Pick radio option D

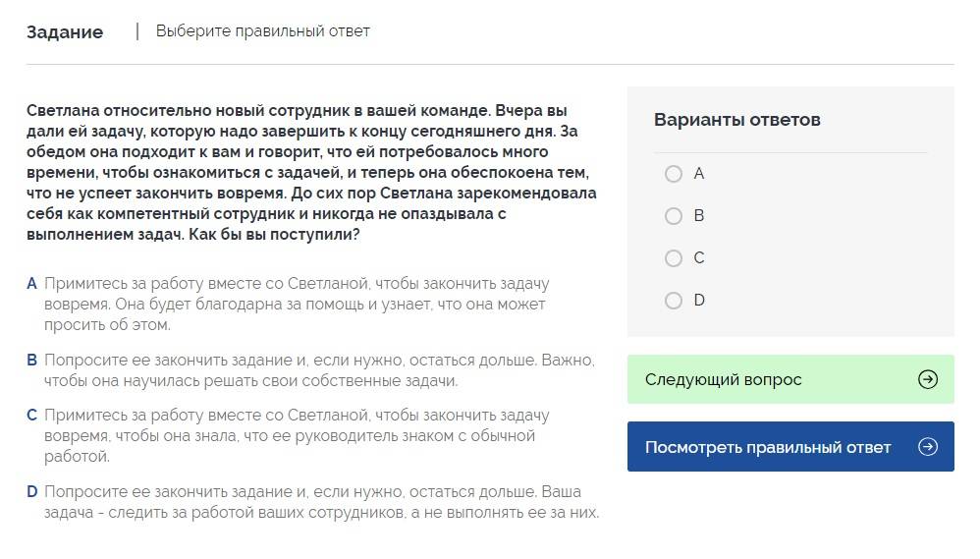674,301
